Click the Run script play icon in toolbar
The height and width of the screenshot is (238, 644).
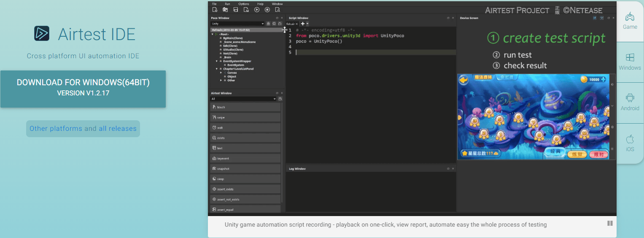[x=256, y=10]
